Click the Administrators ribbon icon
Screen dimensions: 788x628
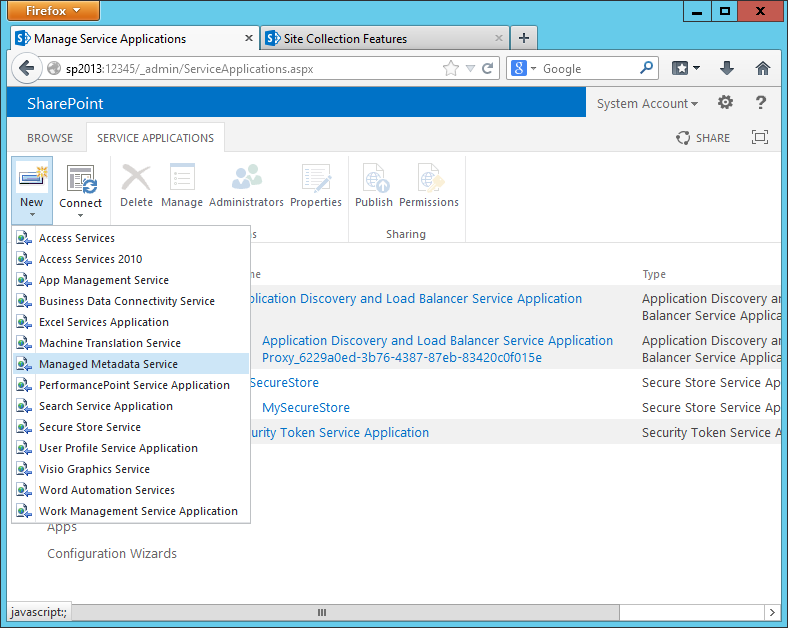(x=246, y=177)
